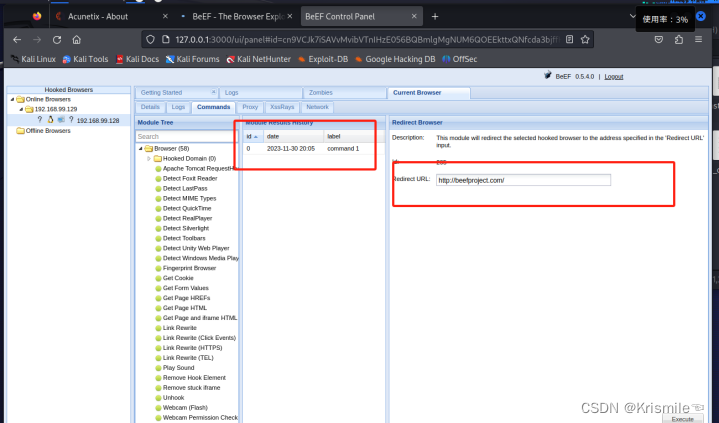
Task: Reload the page with the refresh icon
Action: coord(57,40)
